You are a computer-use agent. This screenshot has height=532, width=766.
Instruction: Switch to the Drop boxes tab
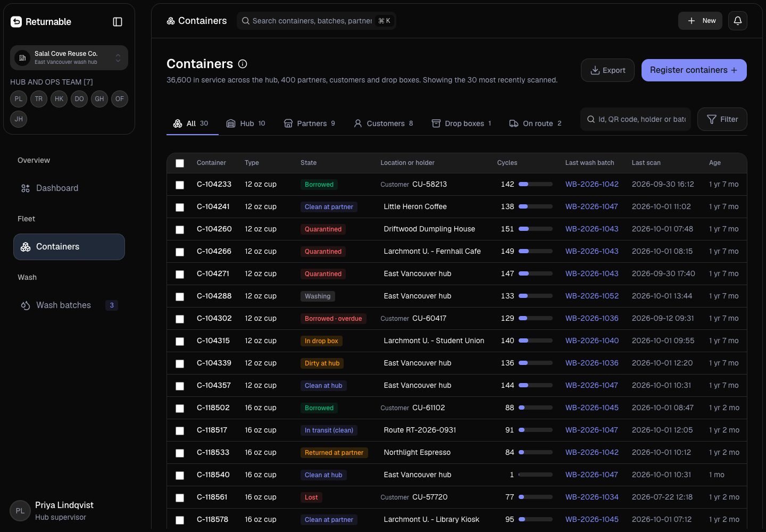(x=461, y=123)
